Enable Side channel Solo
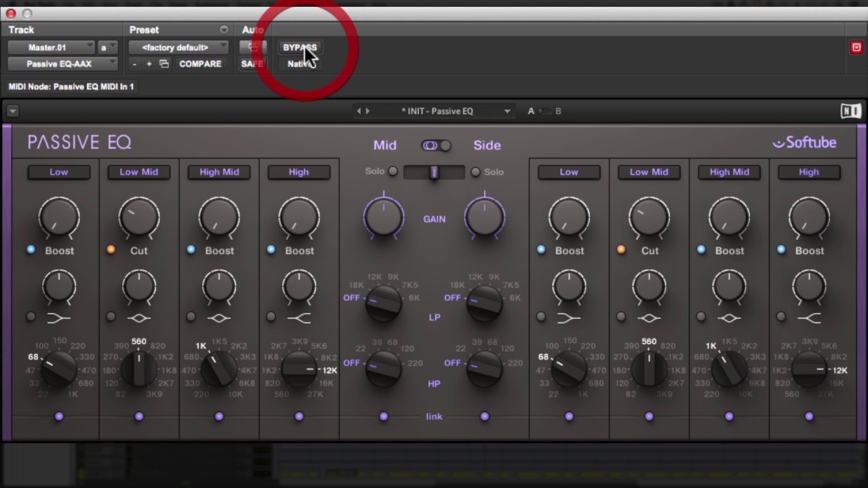The image size is (868, 488). click(475, 171)
